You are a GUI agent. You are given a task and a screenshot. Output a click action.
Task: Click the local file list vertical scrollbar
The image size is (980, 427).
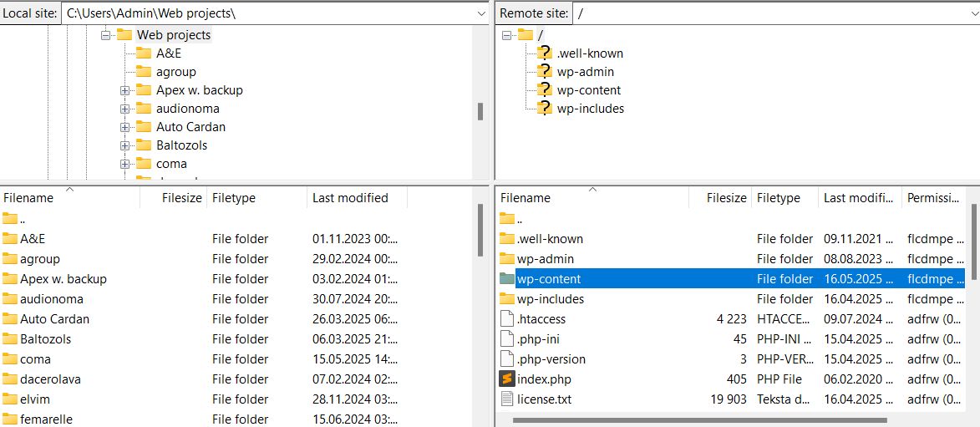(480, 231)
